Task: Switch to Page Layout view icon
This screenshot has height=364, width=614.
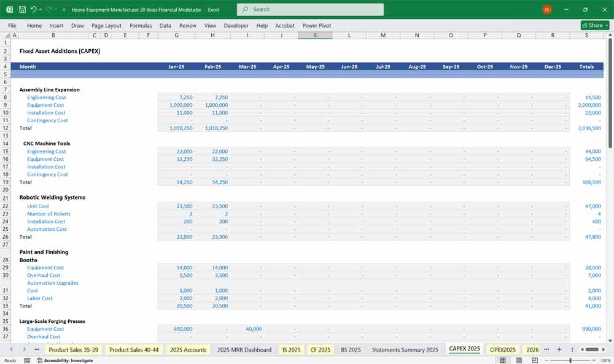Action: pyautogui.click(x=519, y=360)
